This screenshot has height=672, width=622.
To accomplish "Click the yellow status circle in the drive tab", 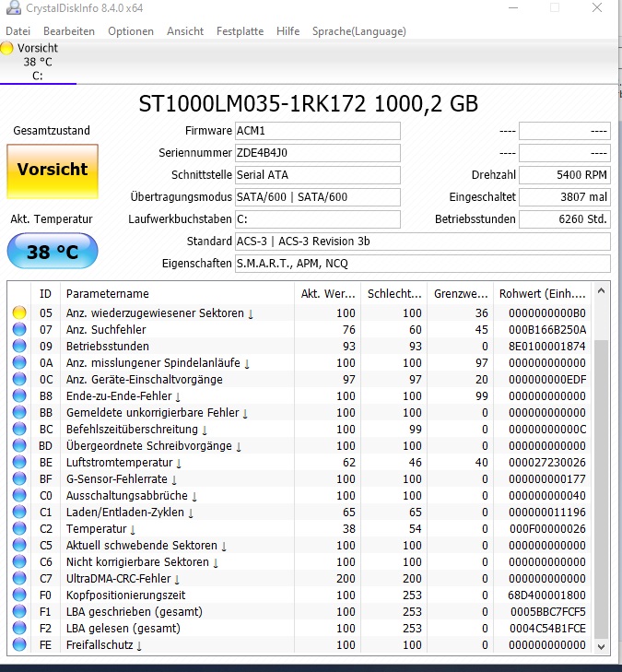I will [6, 48].
